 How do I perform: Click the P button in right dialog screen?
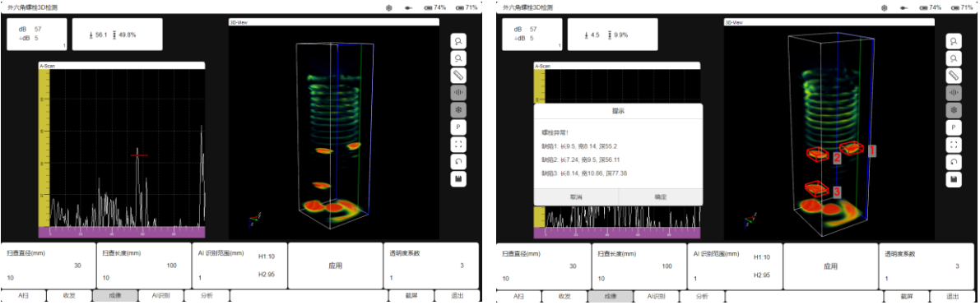tap(954, 127)
